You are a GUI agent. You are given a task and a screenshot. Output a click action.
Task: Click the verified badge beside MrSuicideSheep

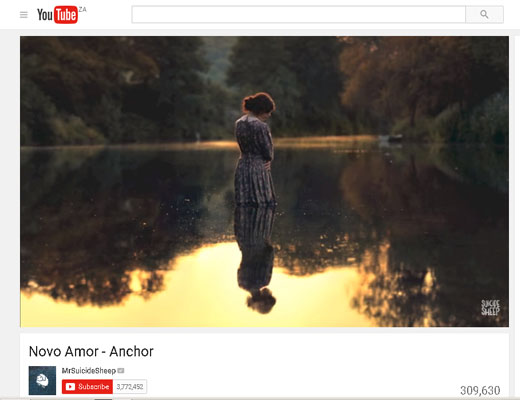pyautogui.click(x=121, y=371)
